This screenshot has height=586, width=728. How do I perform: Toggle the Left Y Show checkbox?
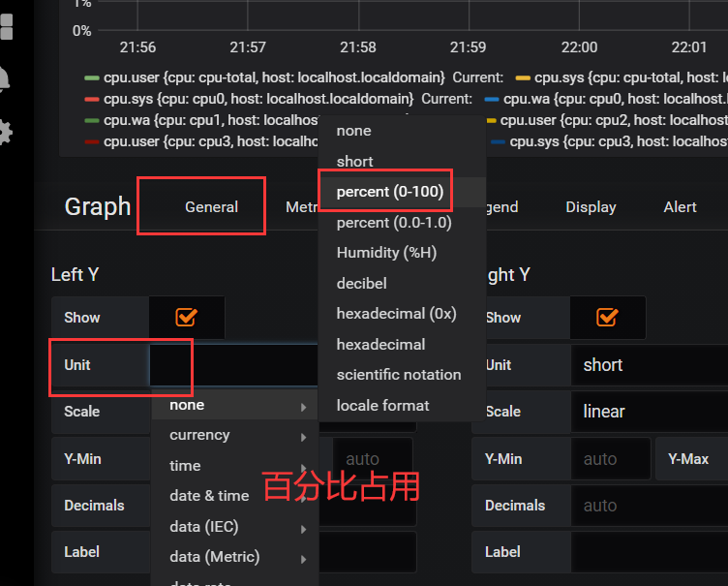[x=186, y=317]
